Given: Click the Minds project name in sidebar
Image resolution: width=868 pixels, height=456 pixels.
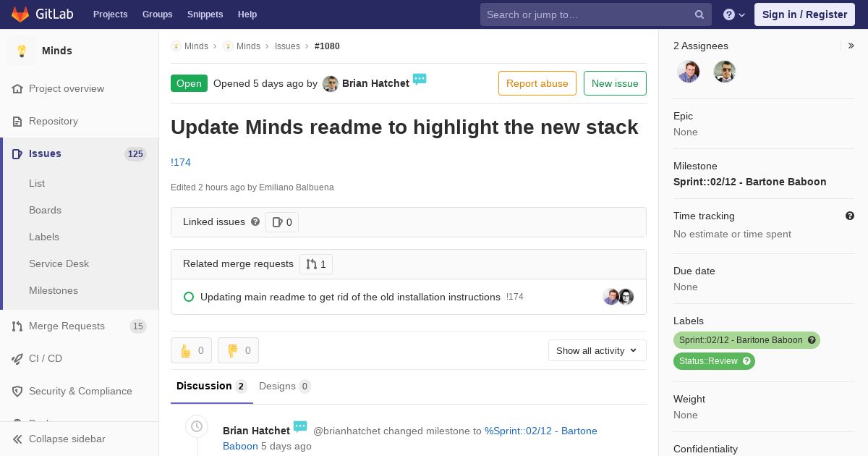Looking at the screenshot, I should coord(57,51).
